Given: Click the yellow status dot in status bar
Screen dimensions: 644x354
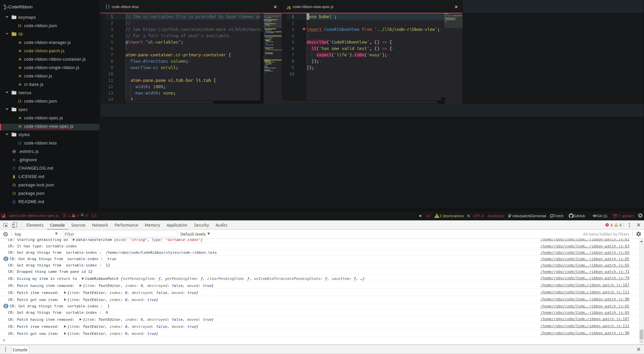Looking at the screenshot, I should (x=420, y=216).
